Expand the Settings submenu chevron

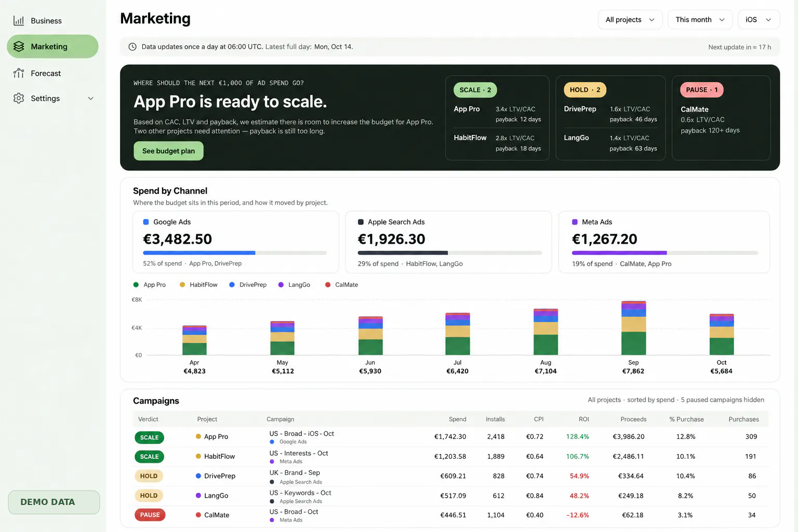coord(90,98)
